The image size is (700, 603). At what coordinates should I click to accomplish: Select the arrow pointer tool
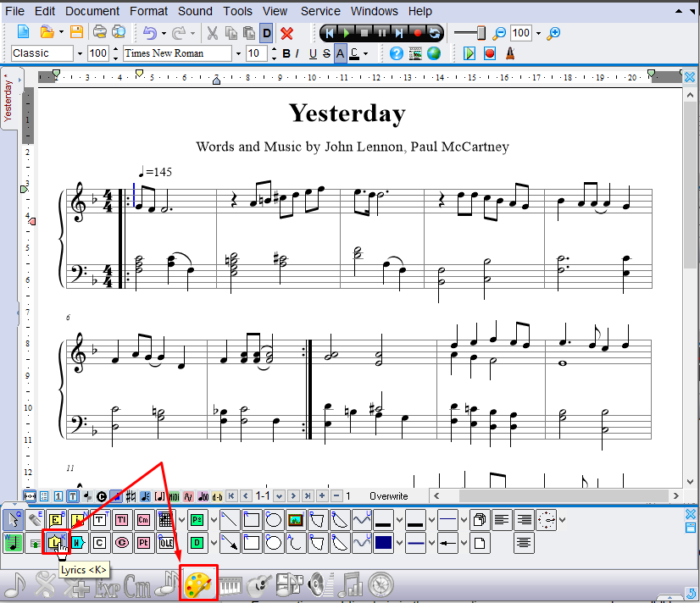click(13, 520)
